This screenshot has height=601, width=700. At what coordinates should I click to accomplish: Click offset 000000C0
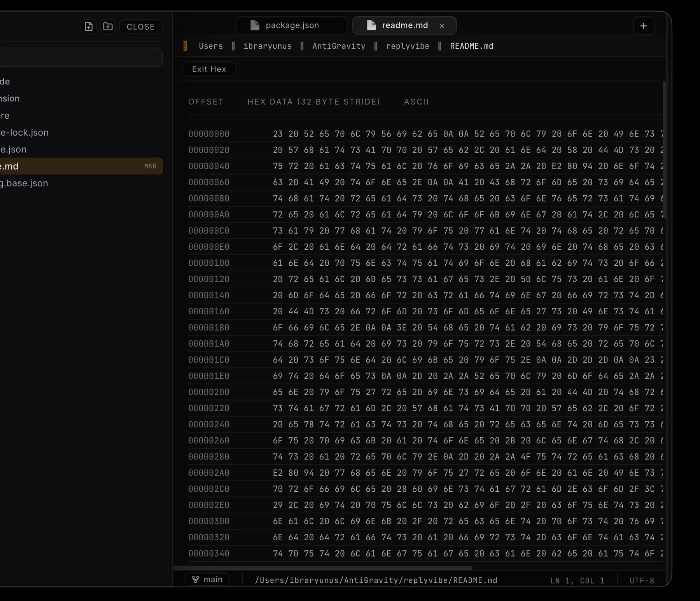click(209, 231)
